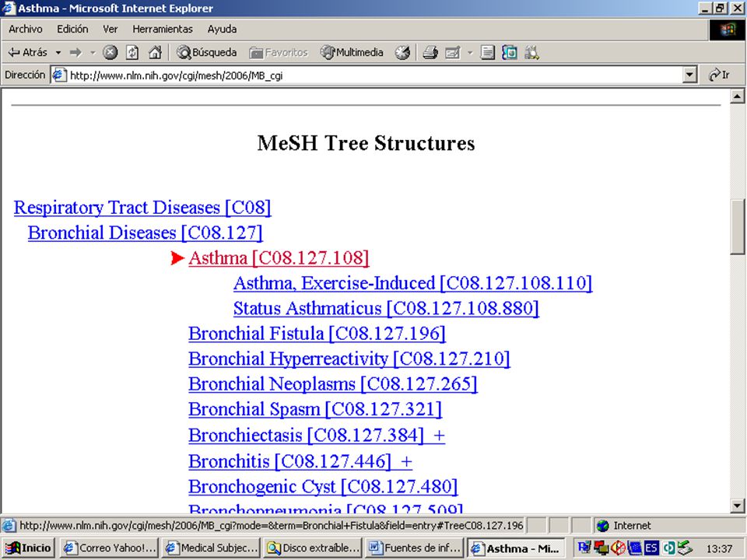Click the 13:37 taskbar clock
This screenshot has width=747, height=560.
(x=719, y=548)
